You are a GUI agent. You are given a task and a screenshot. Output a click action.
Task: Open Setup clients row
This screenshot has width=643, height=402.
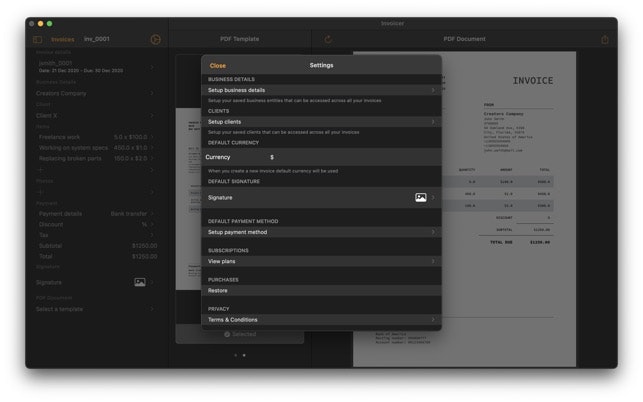321,122
